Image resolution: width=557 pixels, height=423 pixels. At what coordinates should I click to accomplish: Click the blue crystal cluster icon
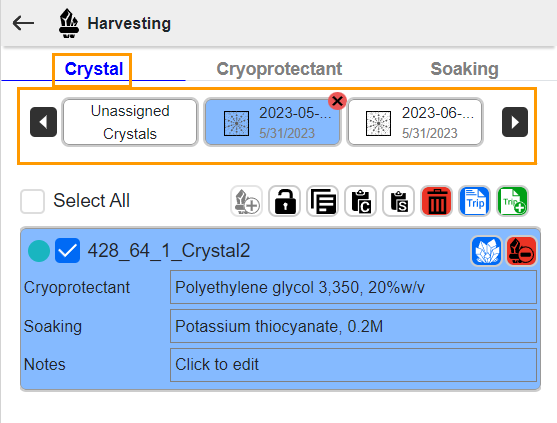[486, 251]
